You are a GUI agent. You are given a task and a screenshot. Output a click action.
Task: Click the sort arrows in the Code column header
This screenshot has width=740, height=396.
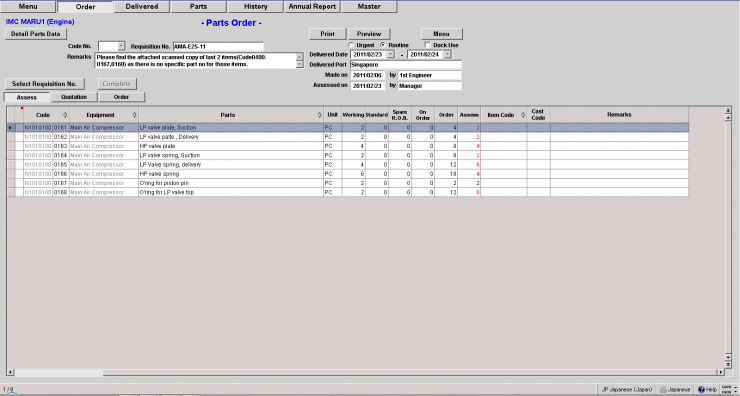click(x=65, y=115)
